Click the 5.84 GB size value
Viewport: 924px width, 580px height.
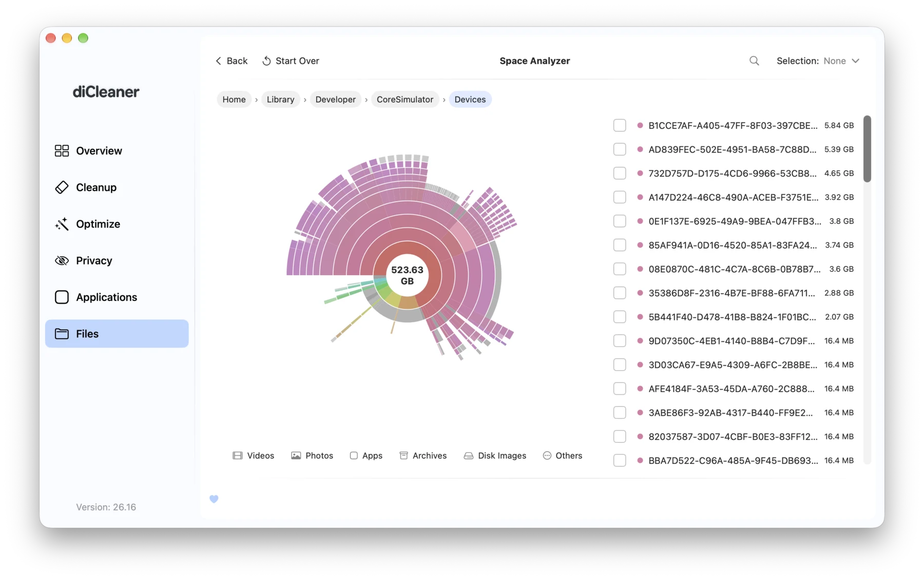pos(839,125)
